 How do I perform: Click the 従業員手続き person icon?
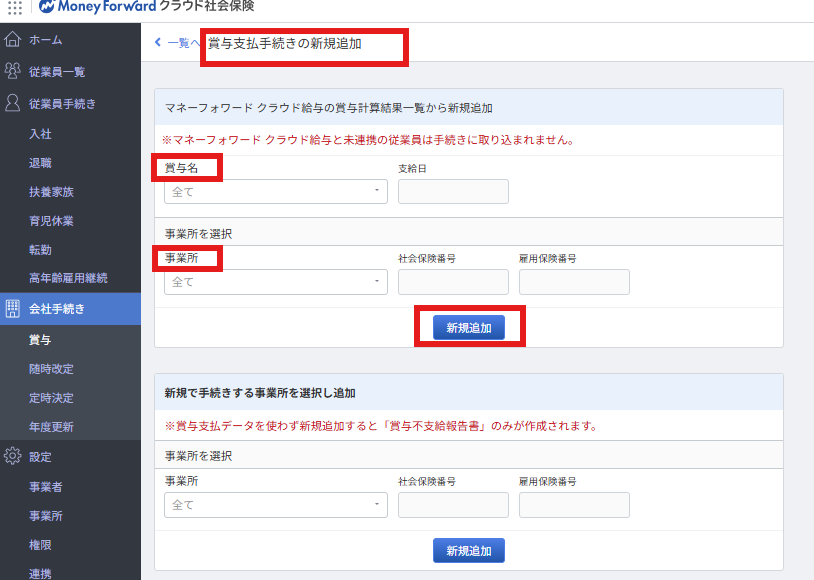(13, 103)
